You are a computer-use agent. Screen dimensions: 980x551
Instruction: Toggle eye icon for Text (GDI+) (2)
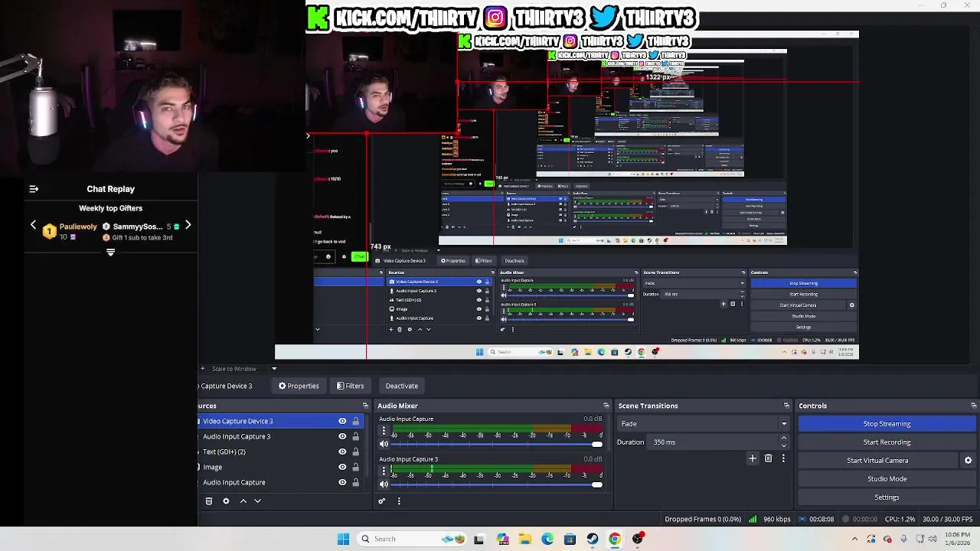coord(342,452)
